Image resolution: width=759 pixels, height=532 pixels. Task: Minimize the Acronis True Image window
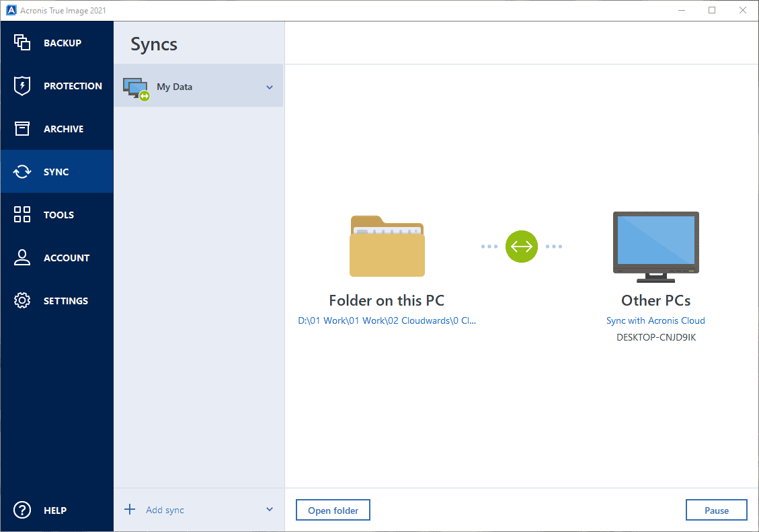click(682, 10)
